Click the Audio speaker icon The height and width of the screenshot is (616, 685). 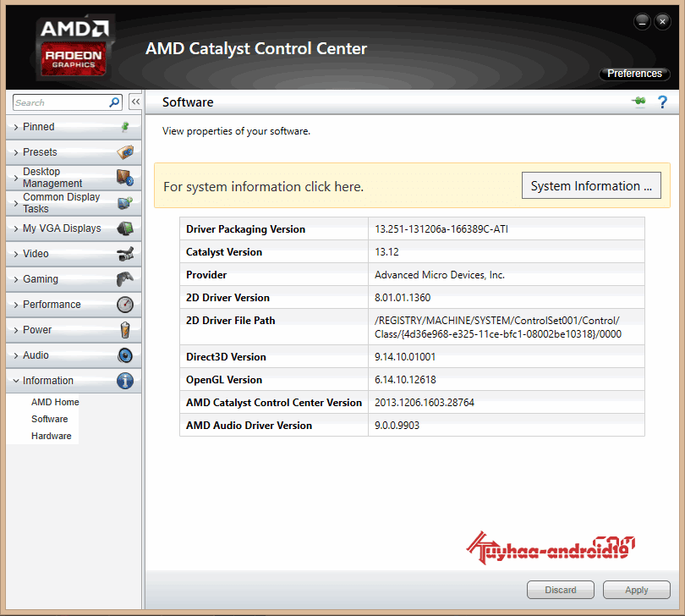coord(125,355)
